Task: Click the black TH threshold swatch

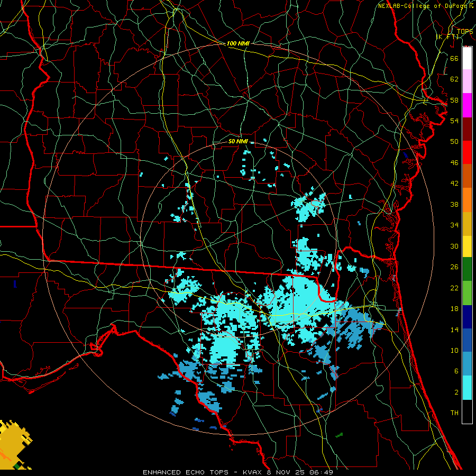Action: pyautogui.click(x=467, y=411)
